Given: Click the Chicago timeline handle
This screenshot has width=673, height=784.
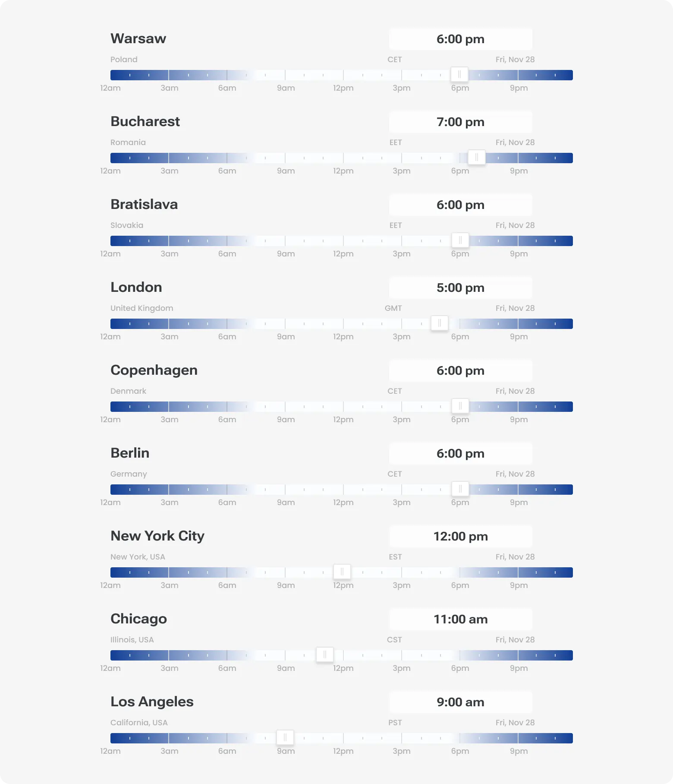Looking at the screenshot, I should coord(325,654).
